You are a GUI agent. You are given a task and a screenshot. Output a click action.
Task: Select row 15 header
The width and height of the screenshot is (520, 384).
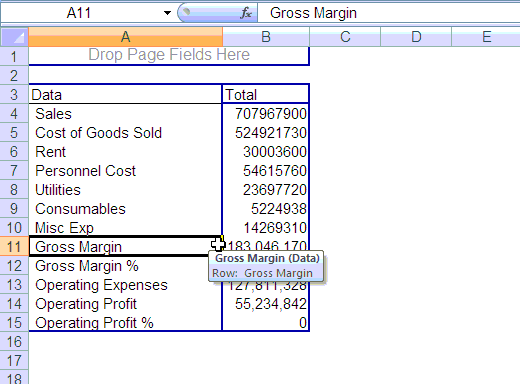click(14, 322)
